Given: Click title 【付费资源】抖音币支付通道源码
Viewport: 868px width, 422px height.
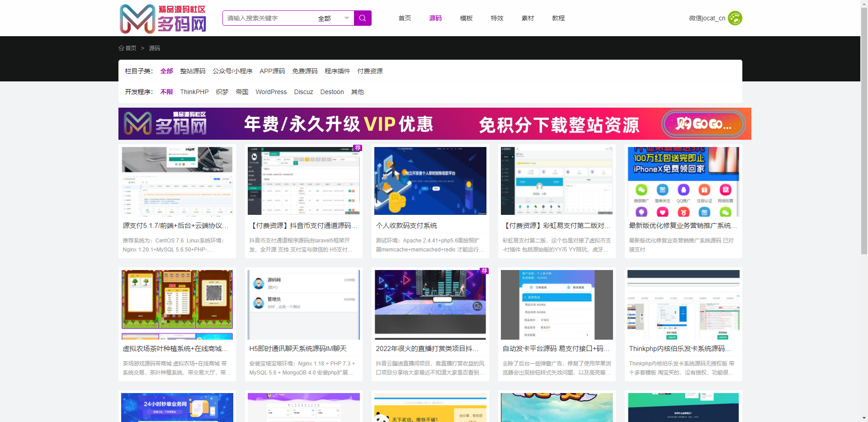Looking at the screenshot, I should click(x=303, y=225).
